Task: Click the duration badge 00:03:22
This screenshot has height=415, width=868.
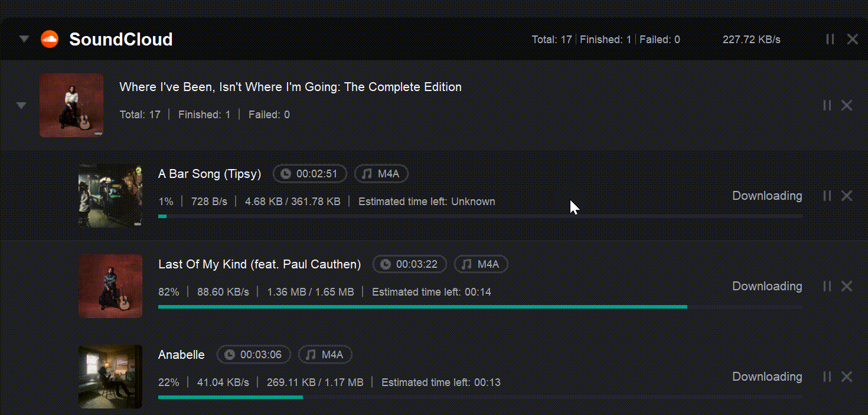Action: pos(409,264)
